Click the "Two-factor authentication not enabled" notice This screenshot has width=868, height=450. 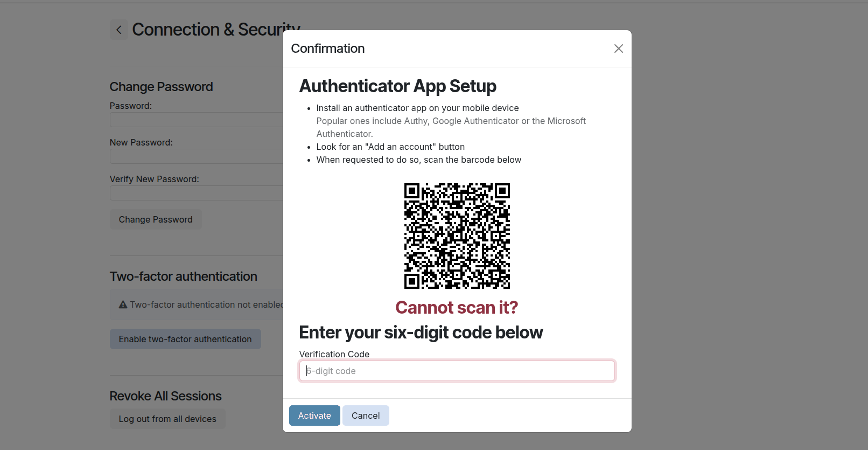click(x=205, y=304)
